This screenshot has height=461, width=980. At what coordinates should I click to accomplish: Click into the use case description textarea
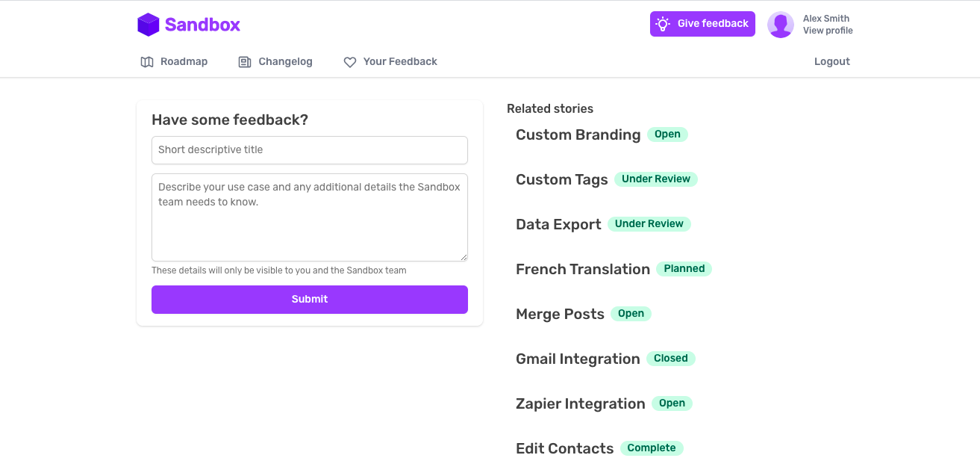[x=310, y=217]
